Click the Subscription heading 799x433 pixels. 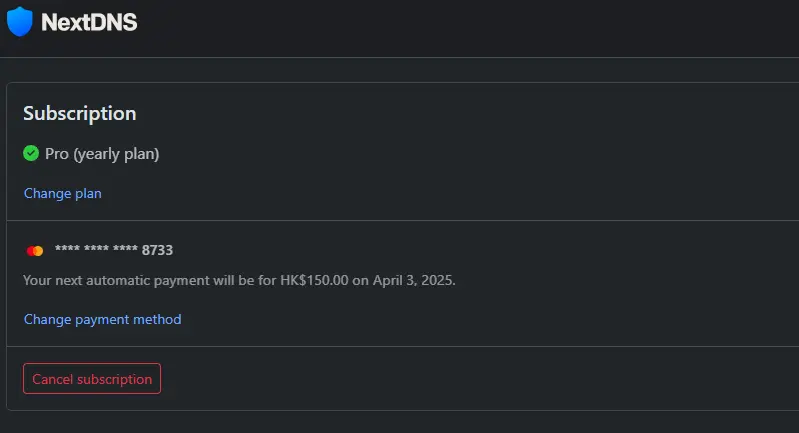pyautogui.click(x=79, y=114)
